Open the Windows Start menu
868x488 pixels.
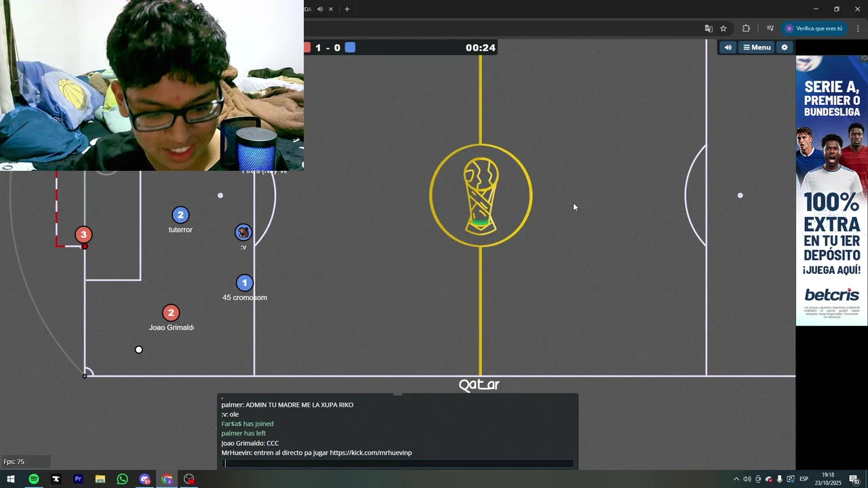11,479
